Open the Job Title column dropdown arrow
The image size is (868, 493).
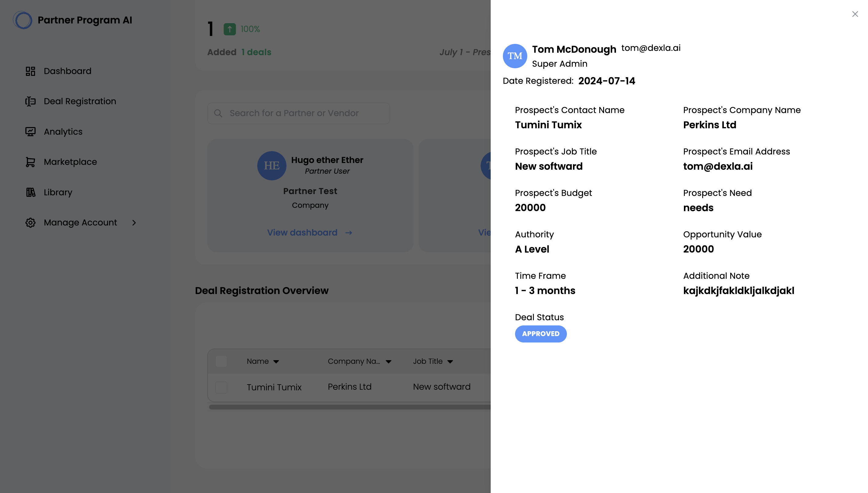coord(450,362)
